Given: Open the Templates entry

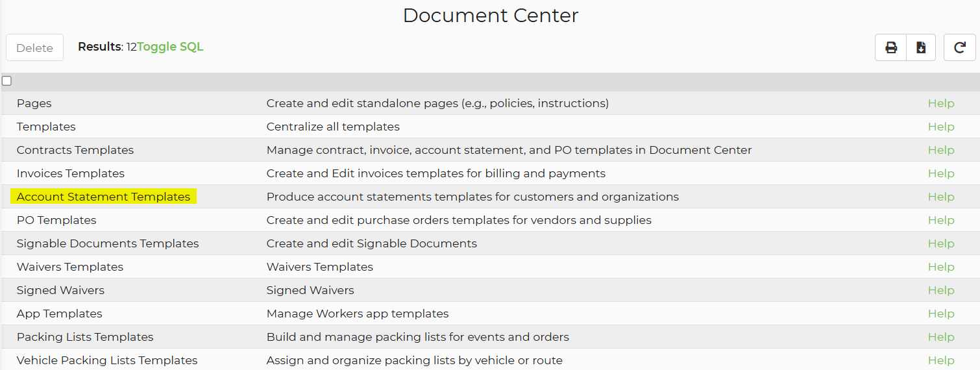Looking at the screenshot, I should [x=46, y=127].
